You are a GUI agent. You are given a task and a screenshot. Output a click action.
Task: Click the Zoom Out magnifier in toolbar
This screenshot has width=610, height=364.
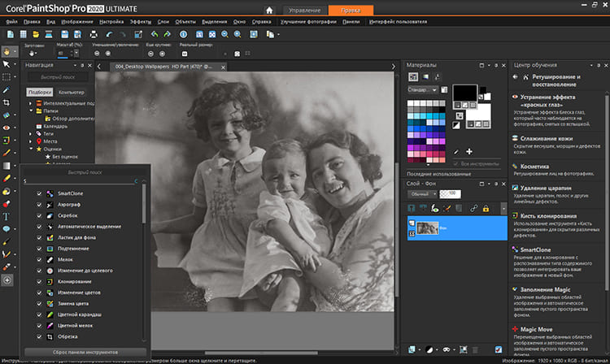pyautogui.click(x=224, y=35)
